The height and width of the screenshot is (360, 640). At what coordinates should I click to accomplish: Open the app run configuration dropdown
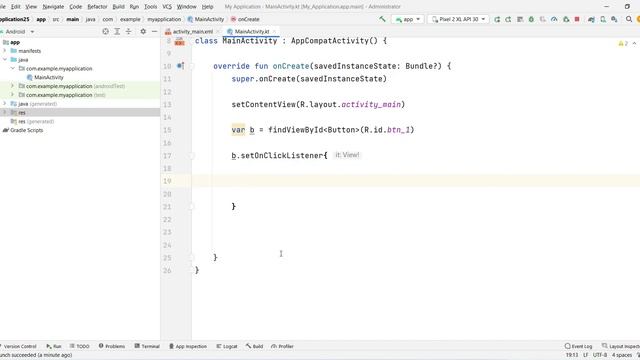pyautogui.click(x=408, y=19)
